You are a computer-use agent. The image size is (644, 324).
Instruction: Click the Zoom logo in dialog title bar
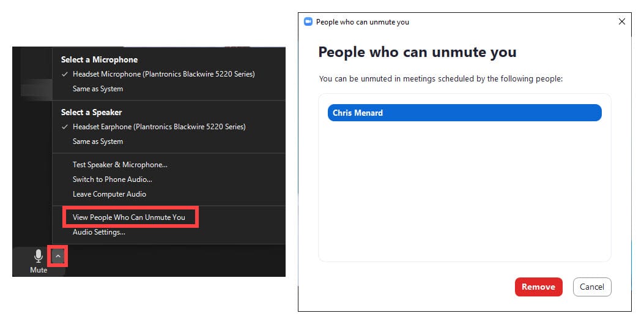[x=308, y=21]
